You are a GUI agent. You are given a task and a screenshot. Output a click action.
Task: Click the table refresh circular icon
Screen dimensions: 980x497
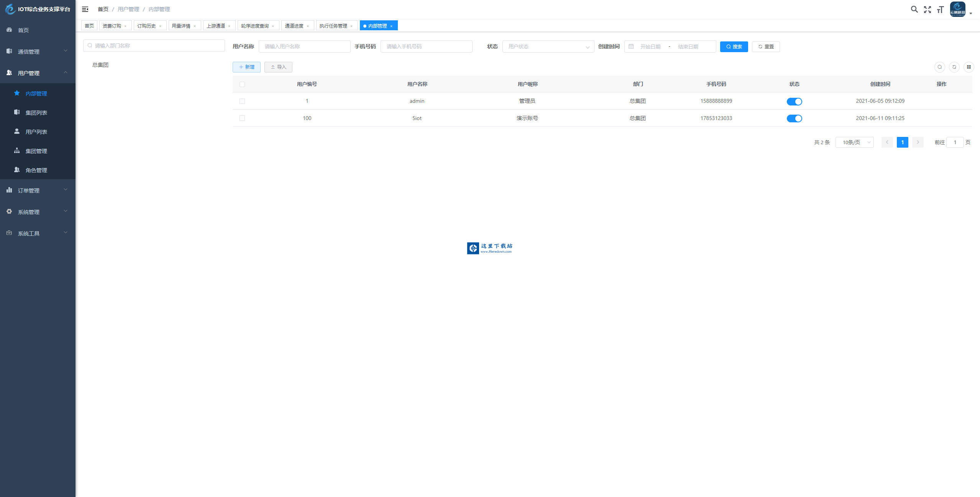point(954,67)
